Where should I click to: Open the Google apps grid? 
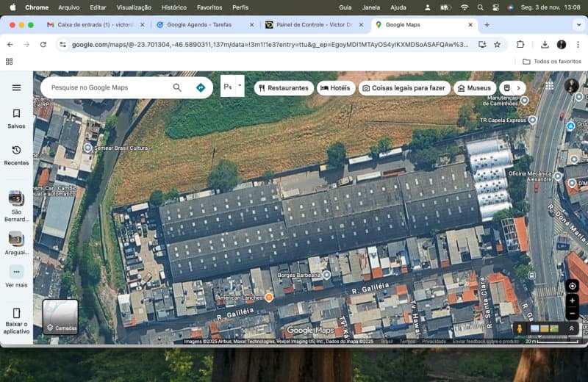coord(549,86)
